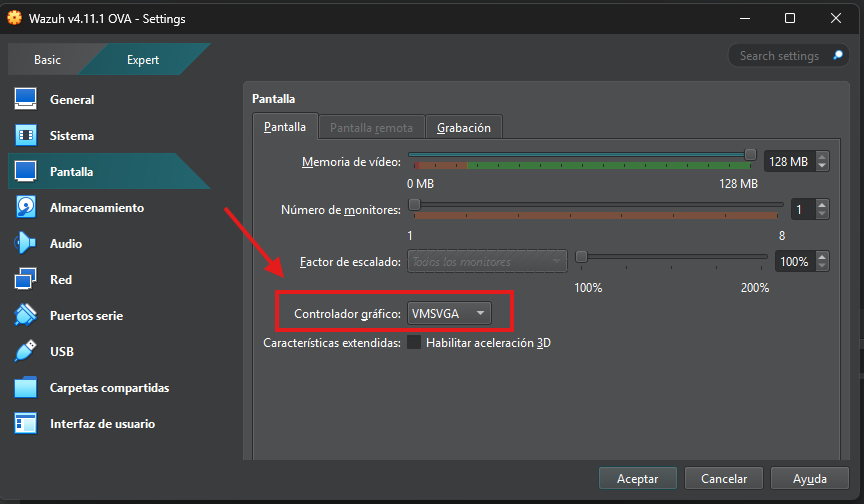Screen dimensions: 864x504
Task: Switch to the Grabación tab
Action: 464,128
